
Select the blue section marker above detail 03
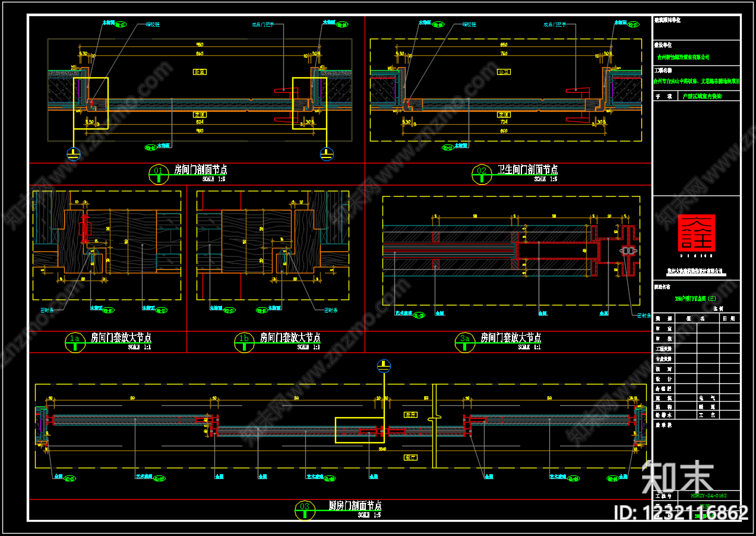point(384,365)
